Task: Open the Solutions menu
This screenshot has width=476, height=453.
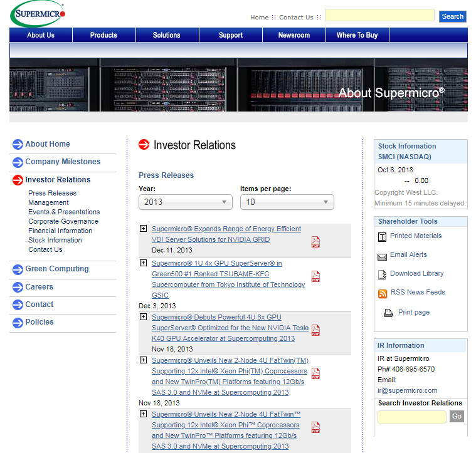Action: pos(167,35)
